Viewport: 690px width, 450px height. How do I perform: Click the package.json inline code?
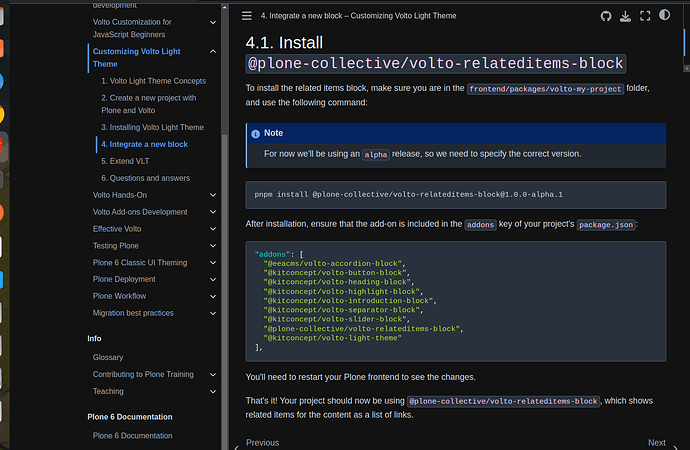606,225
